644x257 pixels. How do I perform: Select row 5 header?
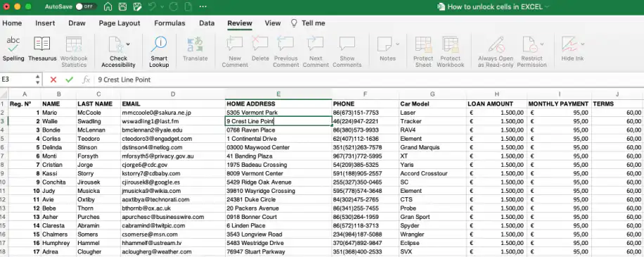click(x=4, y=139)
